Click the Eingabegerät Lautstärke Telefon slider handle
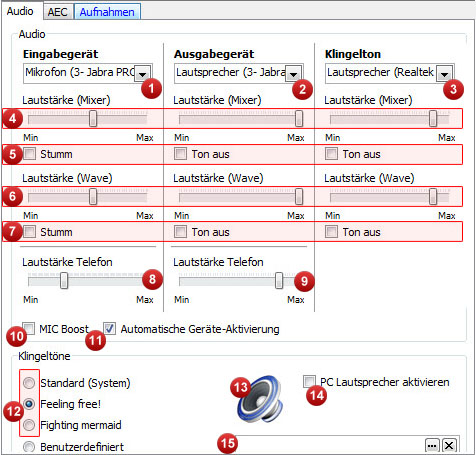Screen dimensions: 476x455 point(64,280)
